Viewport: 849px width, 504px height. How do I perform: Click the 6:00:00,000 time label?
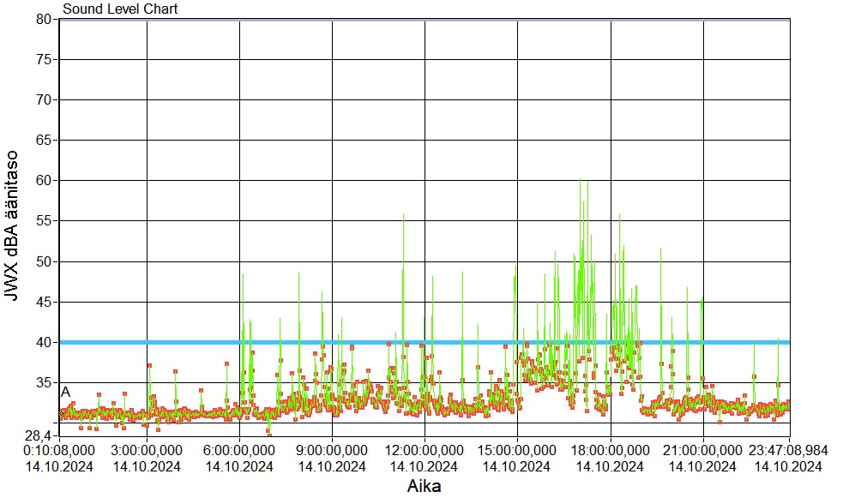[239, 450]
